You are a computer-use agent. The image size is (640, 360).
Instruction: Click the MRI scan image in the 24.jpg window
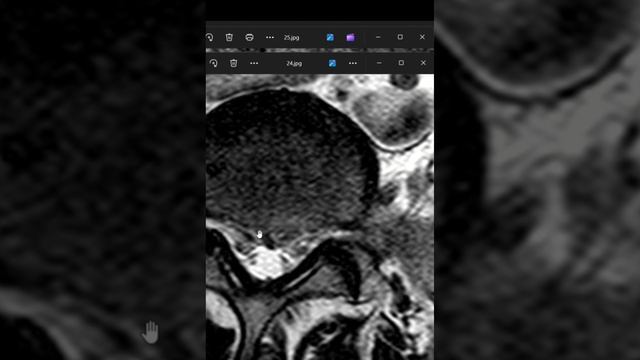320,217
